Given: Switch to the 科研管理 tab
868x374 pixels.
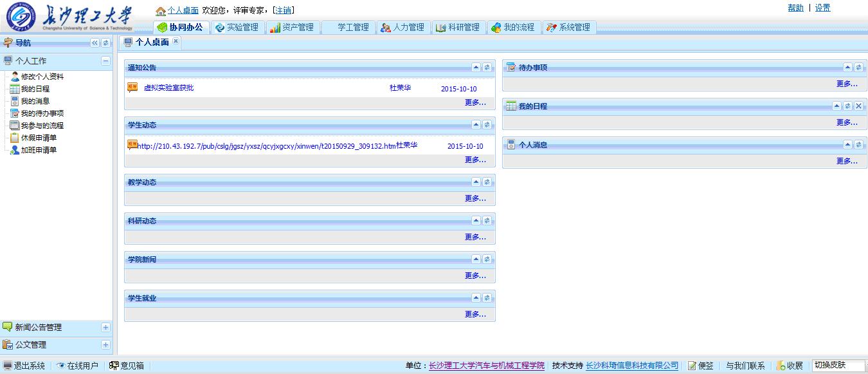Looking at the screenshot, I should point(458,27).
